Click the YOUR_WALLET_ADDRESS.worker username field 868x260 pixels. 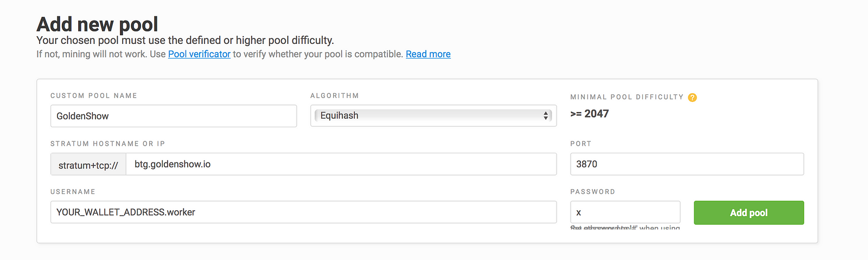click(303, 212)
